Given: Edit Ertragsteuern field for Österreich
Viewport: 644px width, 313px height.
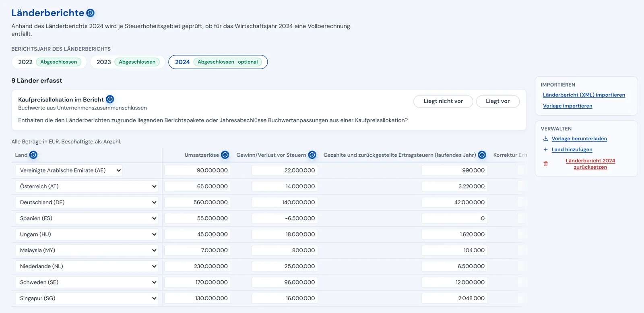Looking at the screenshot, I should pyautogui.click(x=455, y=187).
